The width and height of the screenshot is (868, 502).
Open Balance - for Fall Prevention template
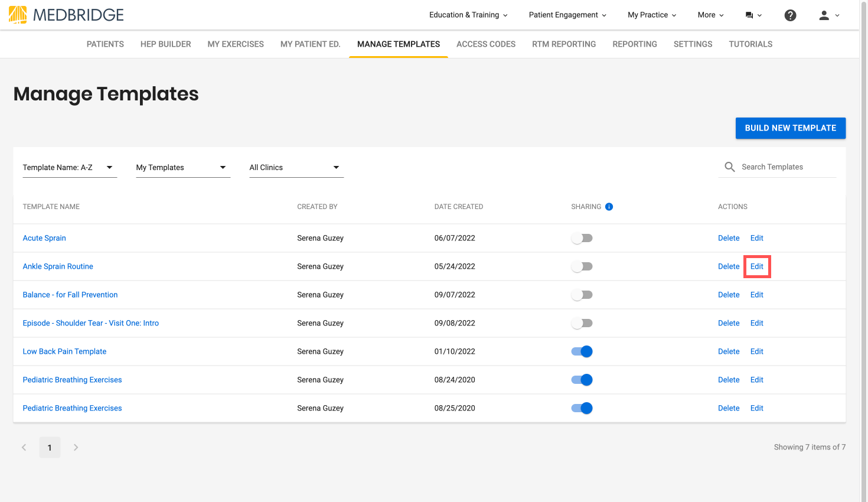tap(70, 295)
